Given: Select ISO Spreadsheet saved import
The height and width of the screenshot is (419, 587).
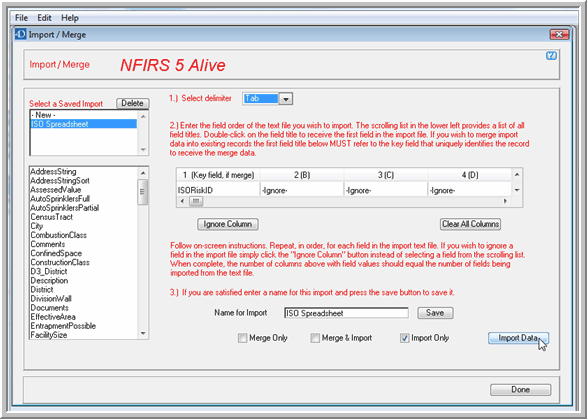Looking at the screenshot, I should tap(83, 124).
